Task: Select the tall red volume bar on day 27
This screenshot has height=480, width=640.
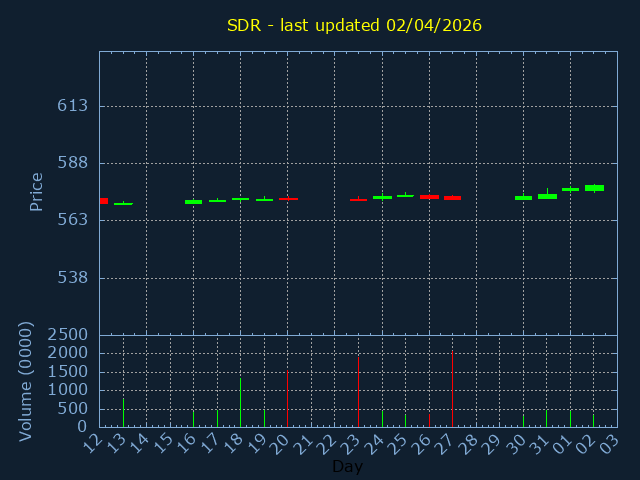Action: pyautogui.click(x=452, y=389)
